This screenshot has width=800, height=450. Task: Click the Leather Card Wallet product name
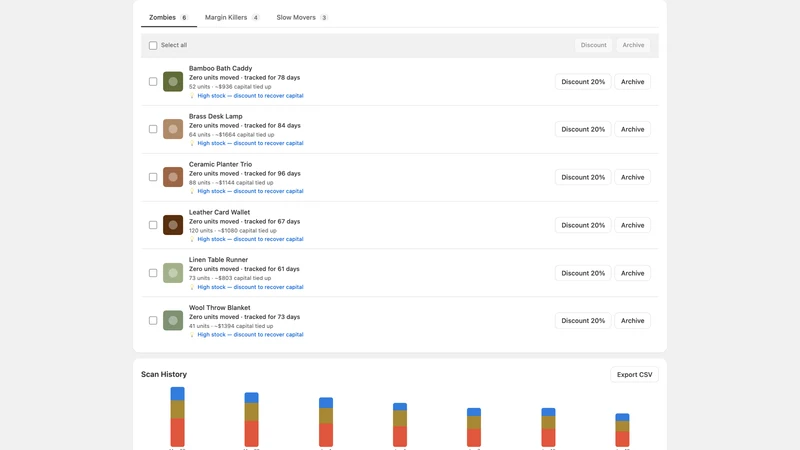219,212
